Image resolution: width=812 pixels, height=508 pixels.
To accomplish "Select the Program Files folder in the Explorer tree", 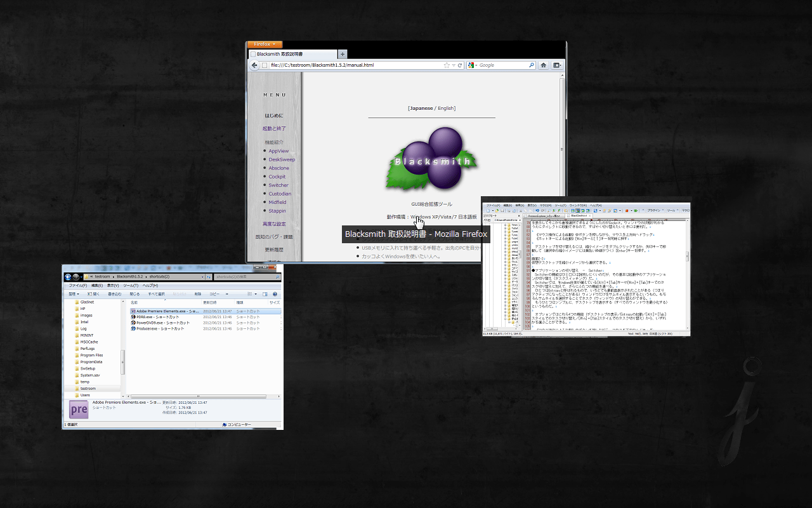I will click(91, 355).
